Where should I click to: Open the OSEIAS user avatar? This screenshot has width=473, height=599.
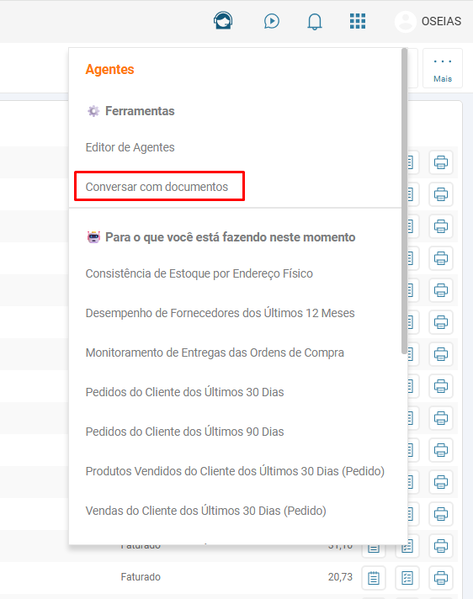click(x=405, y=21)
